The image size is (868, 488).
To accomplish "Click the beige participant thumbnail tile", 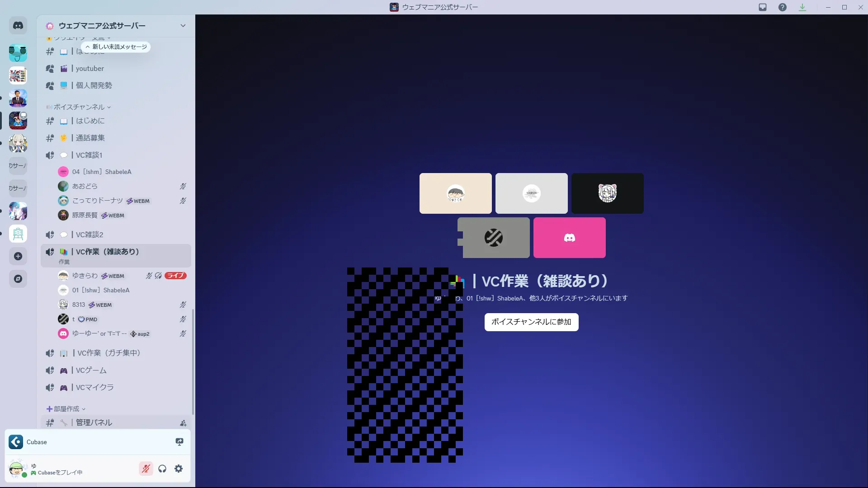I will 455,193.
